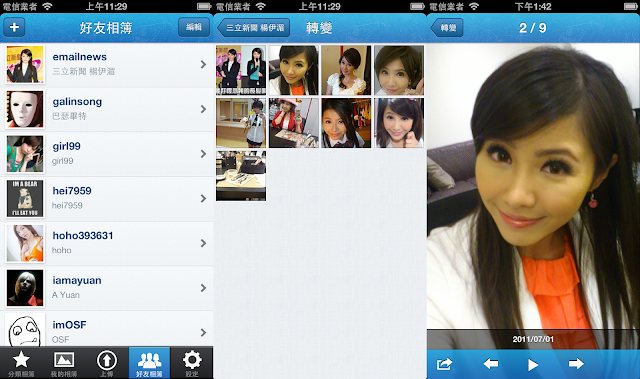Return to 轉變 album via back button

[447, 27]
